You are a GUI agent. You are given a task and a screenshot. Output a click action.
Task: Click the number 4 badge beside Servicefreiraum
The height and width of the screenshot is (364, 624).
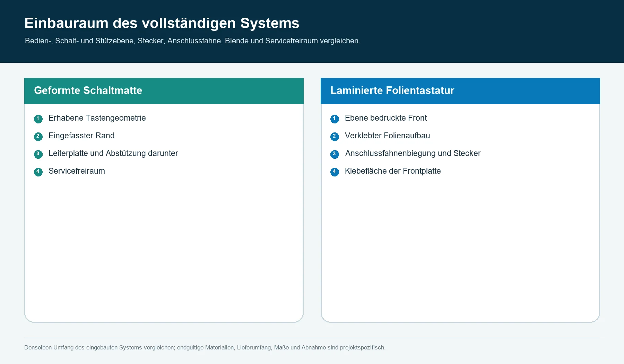38,172
